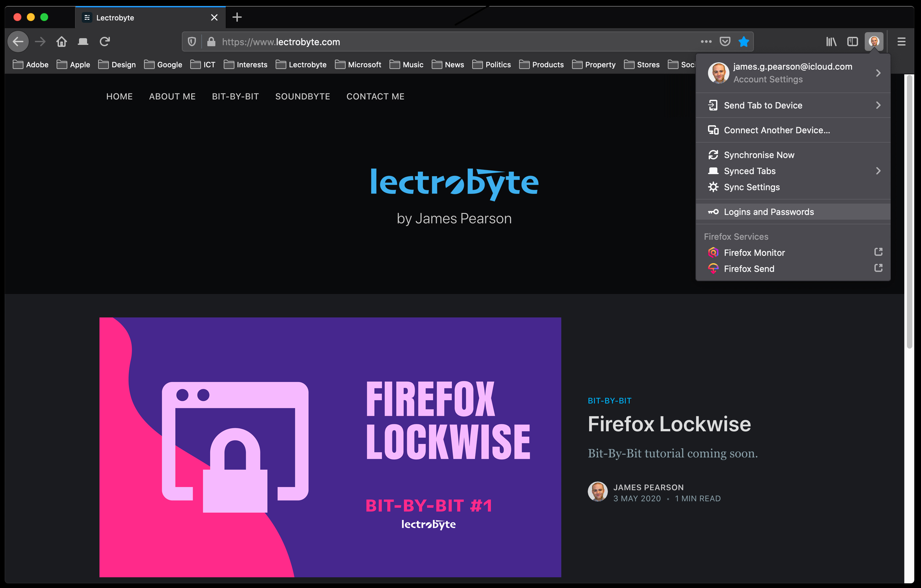The image size is (921, 588).
Task: Open CONTACT ME navigation link
Action: click(x=375, y=97)
